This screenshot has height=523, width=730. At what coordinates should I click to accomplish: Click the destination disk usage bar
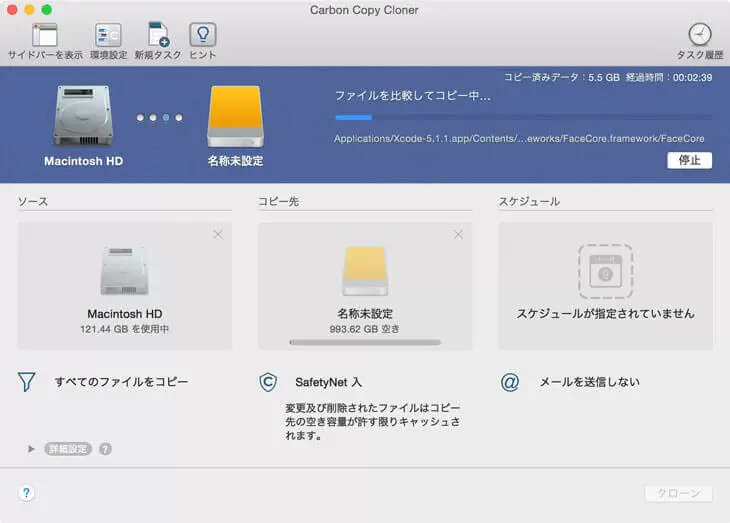click(365, 342)
